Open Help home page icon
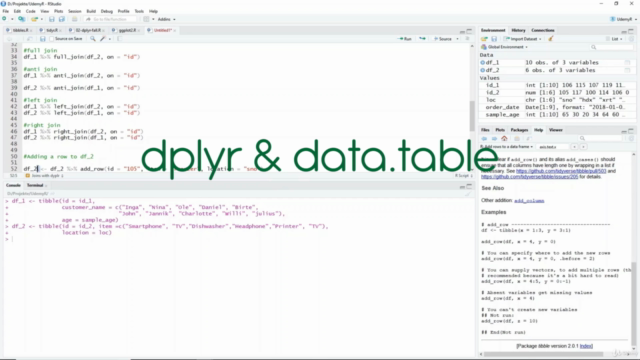640x360 pixels. click(504, 139)
